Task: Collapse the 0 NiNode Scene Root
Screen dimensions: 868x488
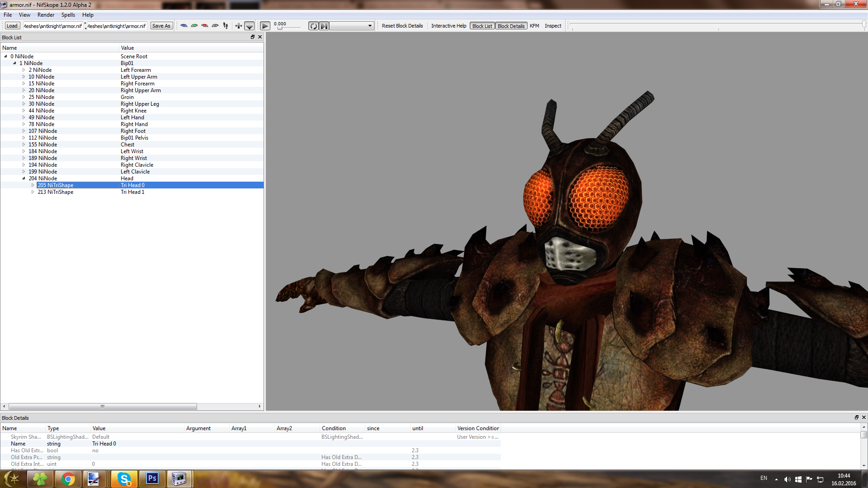Action: [x=5, y=56]
